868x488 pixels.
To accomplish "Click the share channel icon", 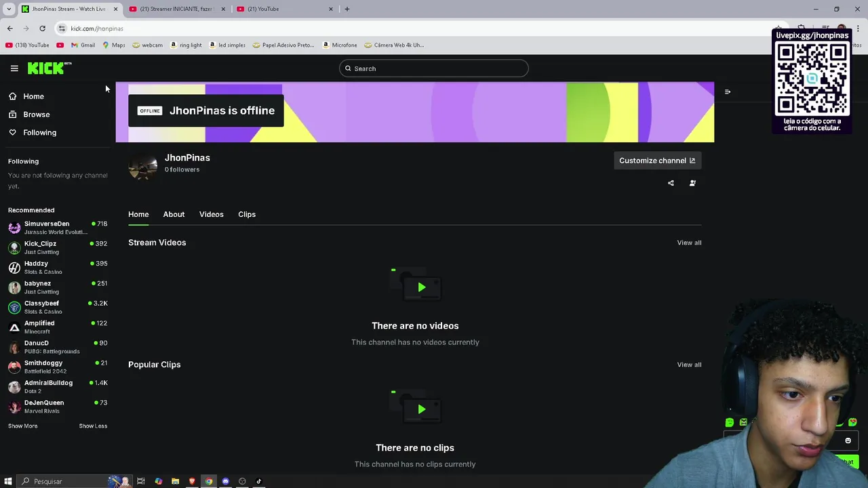I will [671, 183].
